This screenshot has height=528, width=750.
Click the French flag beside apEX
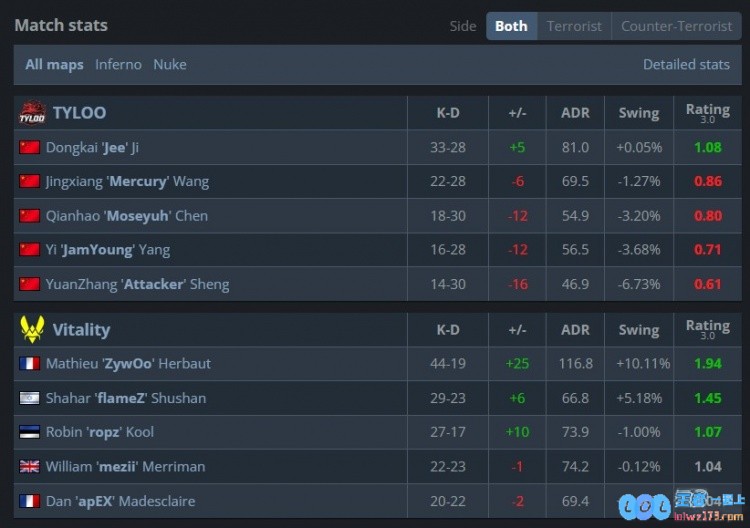coord(29,501)
